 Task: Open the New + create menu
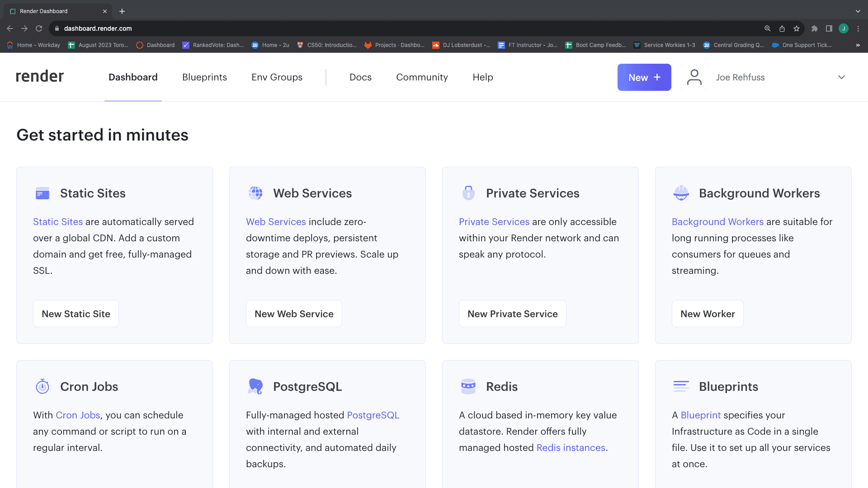644,77
